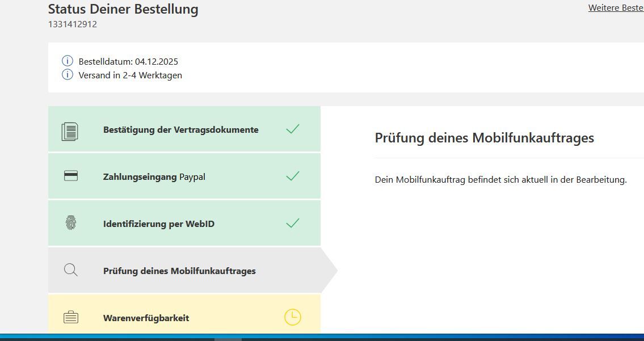Viewport: 644px width, 341px height.
Task: Click the green checkmark for Zahlungseingang Paypal
Action: [x=292, y=176]
